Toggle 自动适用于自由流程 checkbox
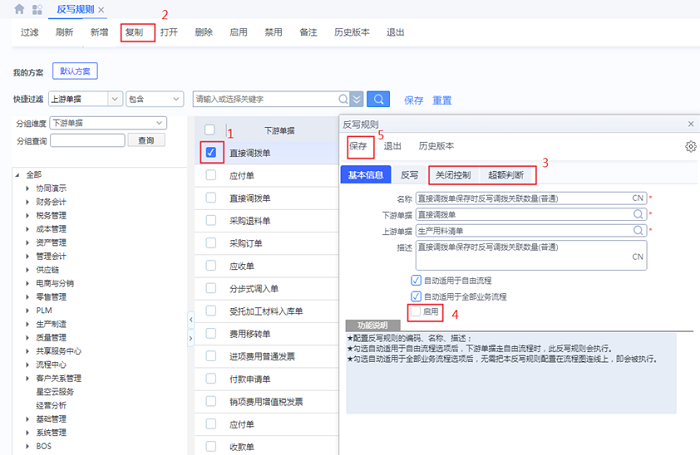700x455 pixels. 416,281
